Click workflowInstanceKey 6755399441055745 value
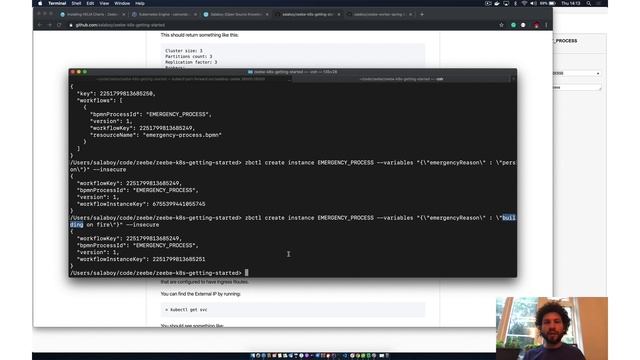 point(179,204)
